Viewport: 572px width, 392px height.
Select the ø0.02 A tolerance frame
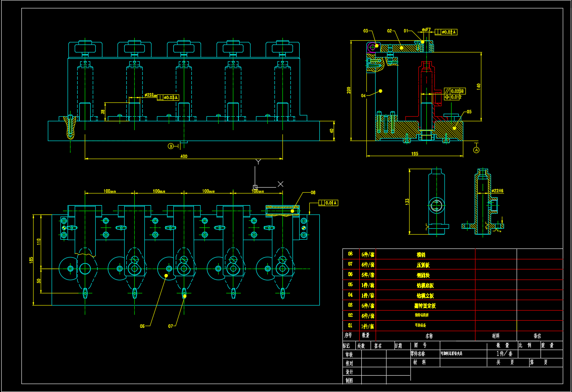point(446,32)
